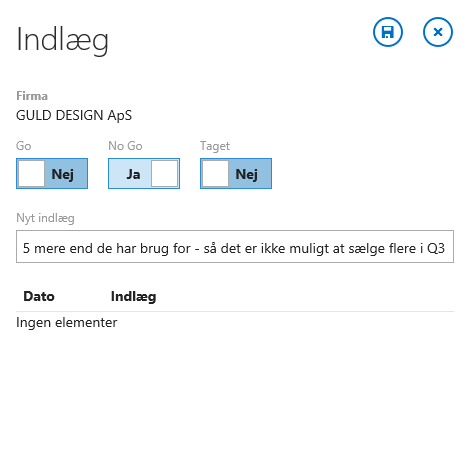
Task: Click the No Go label text
Action: 125,146
